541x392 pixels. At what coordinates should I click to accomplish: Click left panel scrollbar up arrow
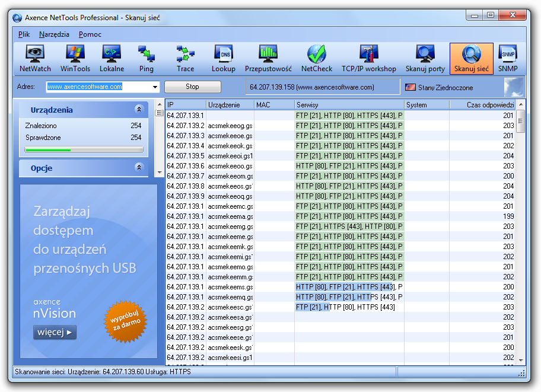(160, 104)
